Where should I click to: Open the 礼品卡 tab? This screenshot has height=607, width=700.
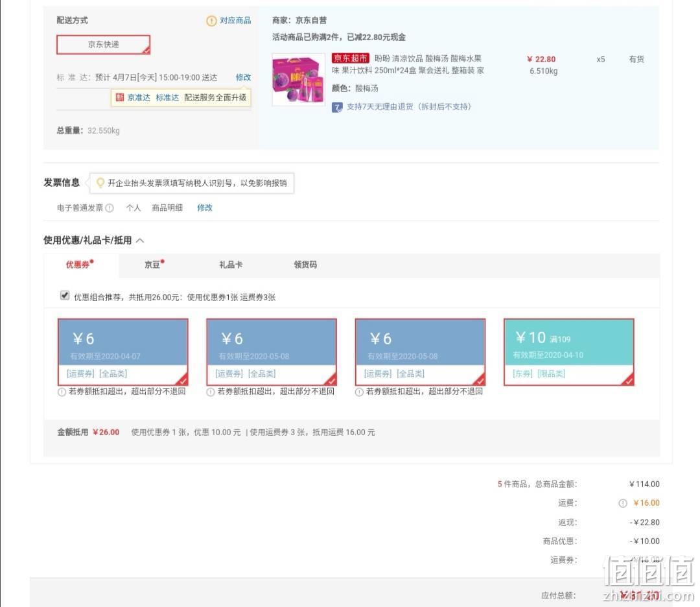coord(231,265)
